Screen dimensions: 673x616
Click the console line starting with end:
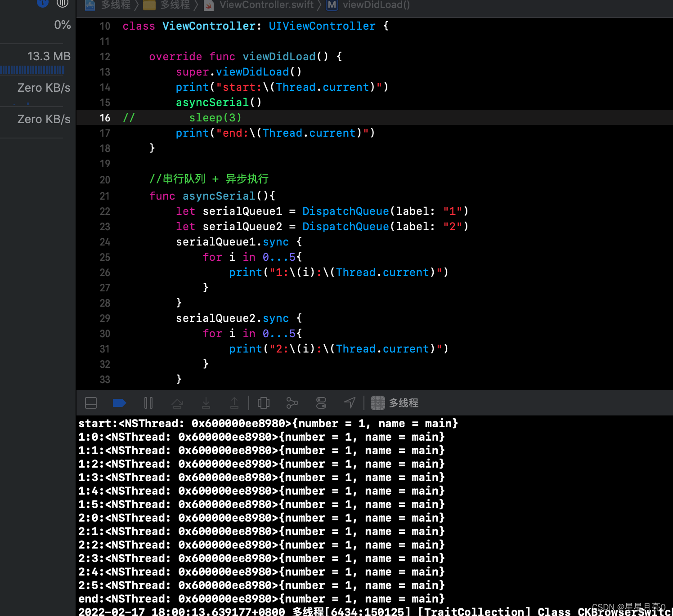(261, 599)
